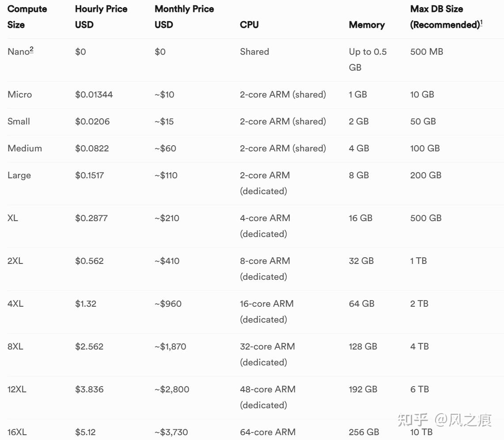Image resolution: width=504 pixels, height=440 pixels.
Task: Click the 48-core ARM CPU cell
Action: (x=267, y=389)
